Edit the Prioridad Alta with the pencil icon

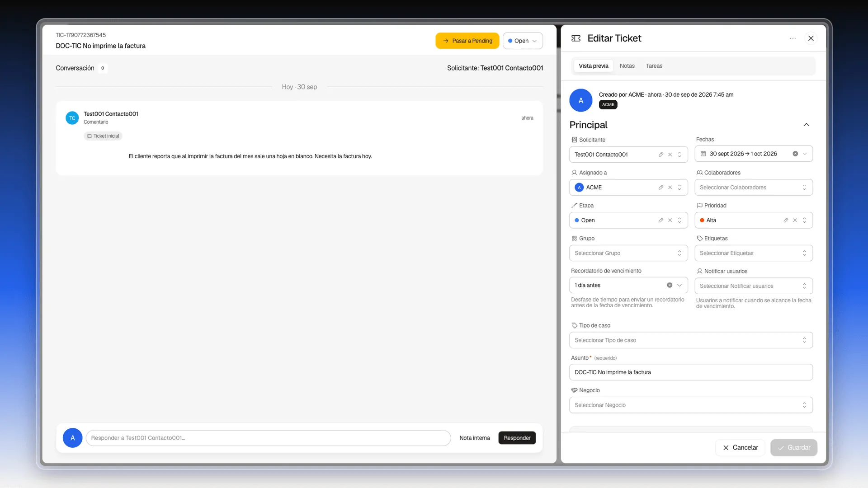pos(786,221)
